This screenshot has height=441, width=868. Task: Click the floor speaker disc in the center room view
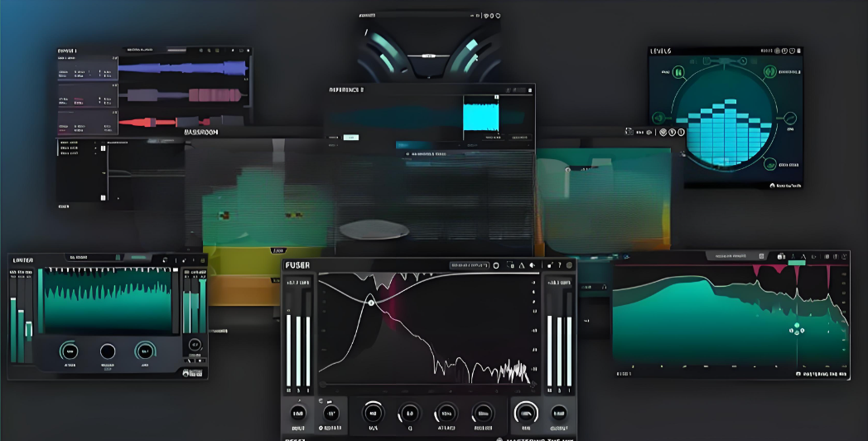coord(374,230)
